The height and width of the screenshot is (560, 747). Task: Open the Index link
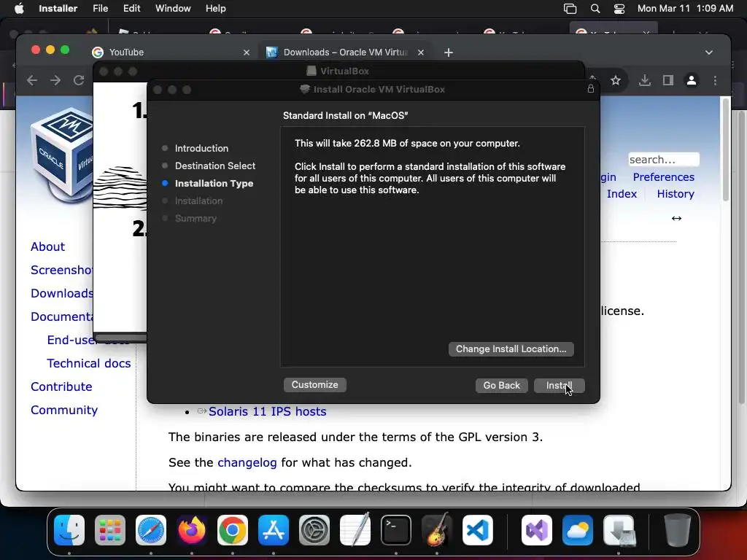coord(622,194)
